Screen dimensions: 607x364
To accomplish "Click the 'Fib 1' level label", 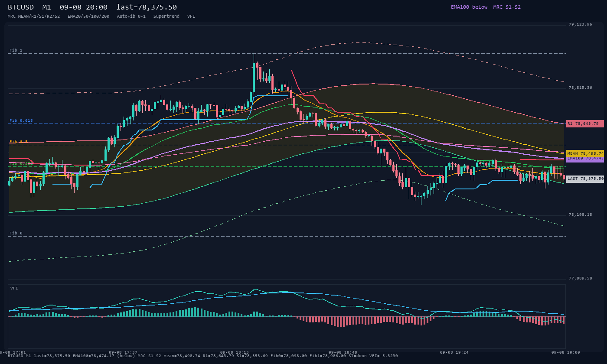I will pos(16,50).
